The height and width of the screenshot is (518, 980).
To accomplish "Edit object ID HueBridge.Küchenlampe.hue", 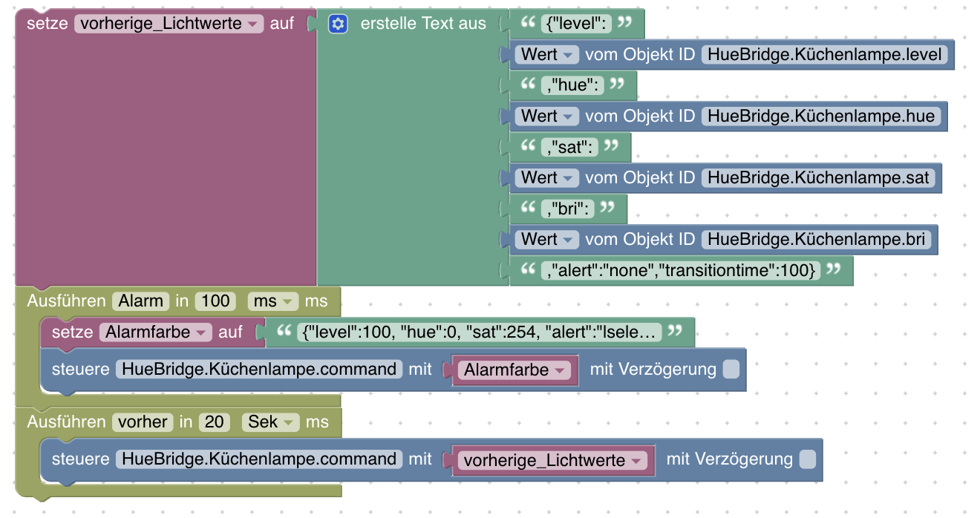I will pos(821,117).
